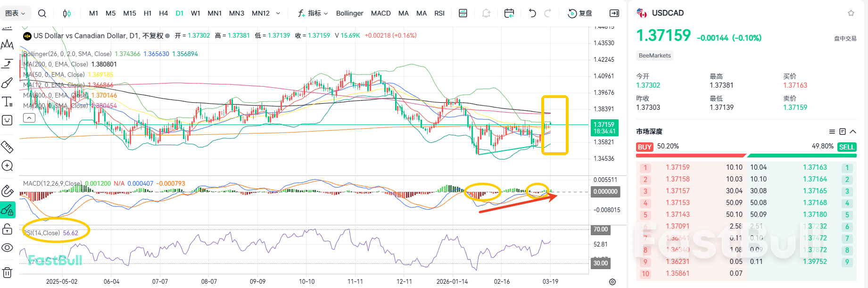Select the D1 timeframe
Screen dimensions: 868x288
click(x=180, y=13)
